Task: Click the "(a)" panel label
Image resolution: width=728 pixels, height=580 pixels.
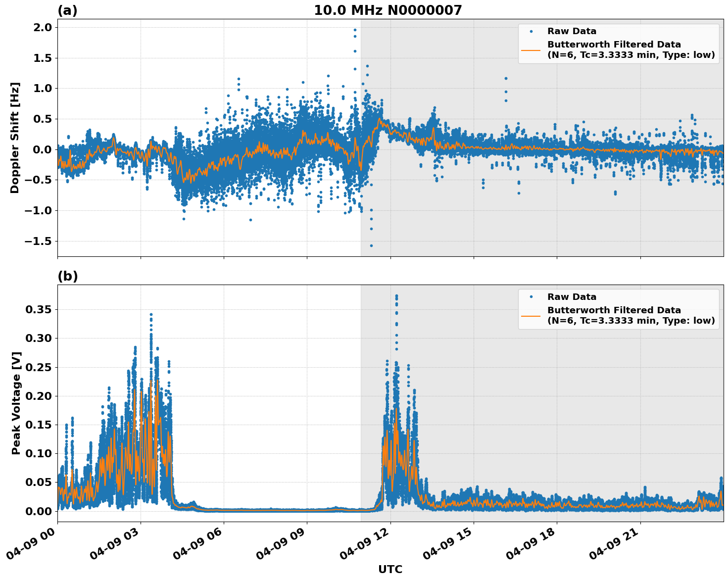Action: click(x=67, y=10)
